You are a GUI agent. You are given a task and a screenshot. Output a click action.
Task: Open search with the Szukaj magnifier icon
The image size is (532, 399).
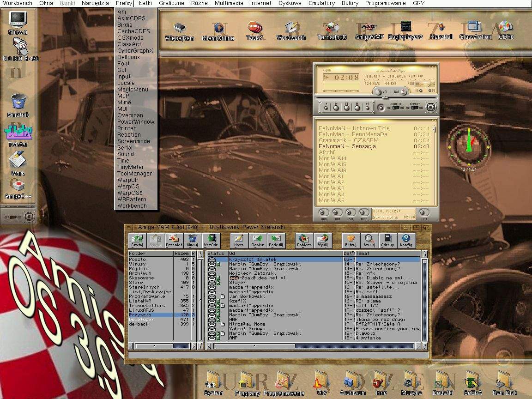[x=369, y=241]
